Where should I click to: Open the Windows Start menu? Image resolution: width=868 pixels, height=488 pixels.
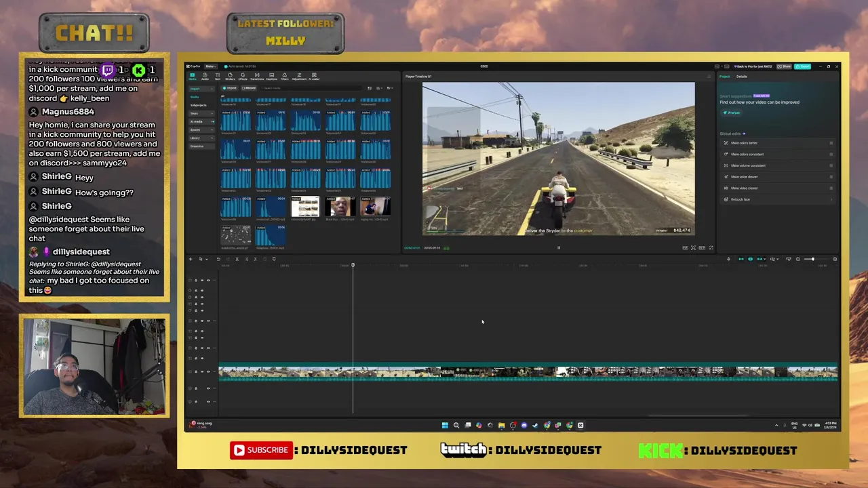[x=445, y=425]
